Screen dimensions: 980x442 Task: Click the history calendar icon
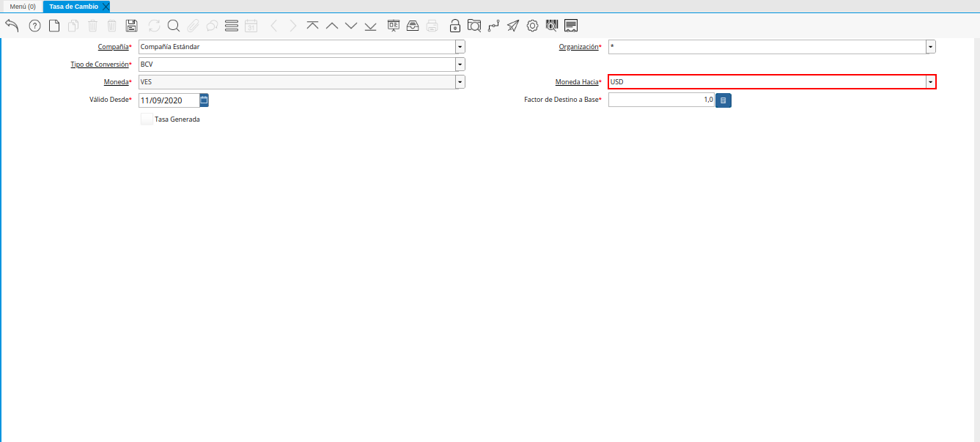[251, 26]
